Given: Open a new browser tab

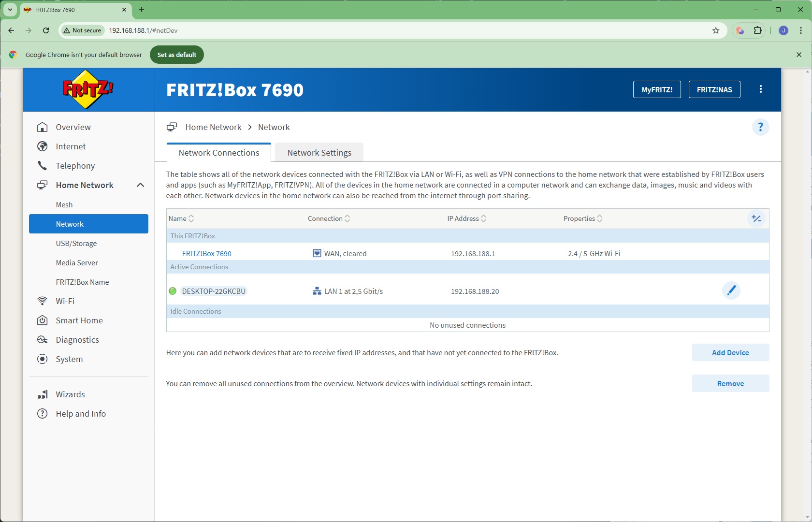Looking at the screenshot, I should [x=142, y=10].
